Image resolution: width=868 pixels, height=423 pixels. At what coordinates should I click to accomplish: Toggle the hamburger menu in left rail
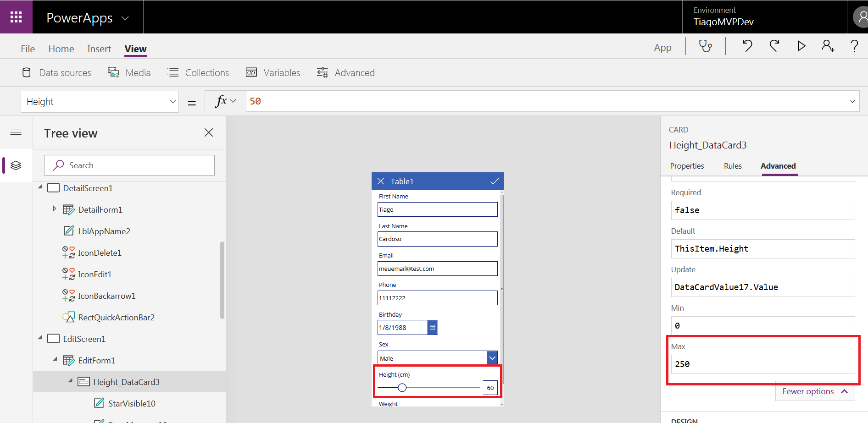click(x=16, y=132)
